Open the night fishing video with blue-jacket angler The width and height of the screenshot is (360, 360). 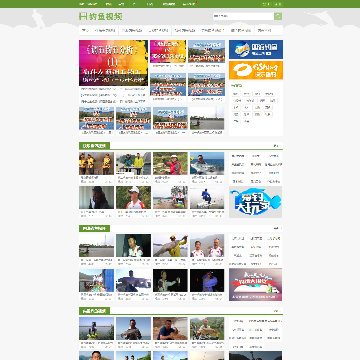pyautogui.click(x=207, y=281)
